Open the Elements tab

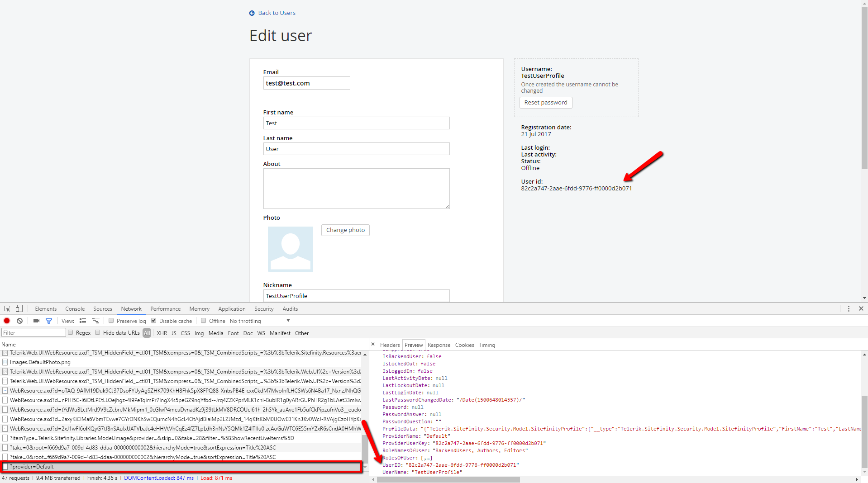click(46, 309)
